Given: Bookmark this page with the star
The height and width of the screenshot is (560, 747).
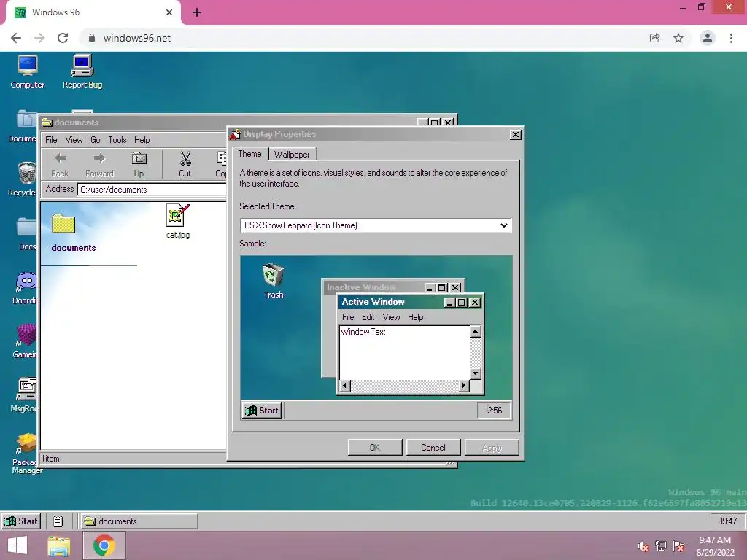Looking at the screenshot, I should (678, 38).
